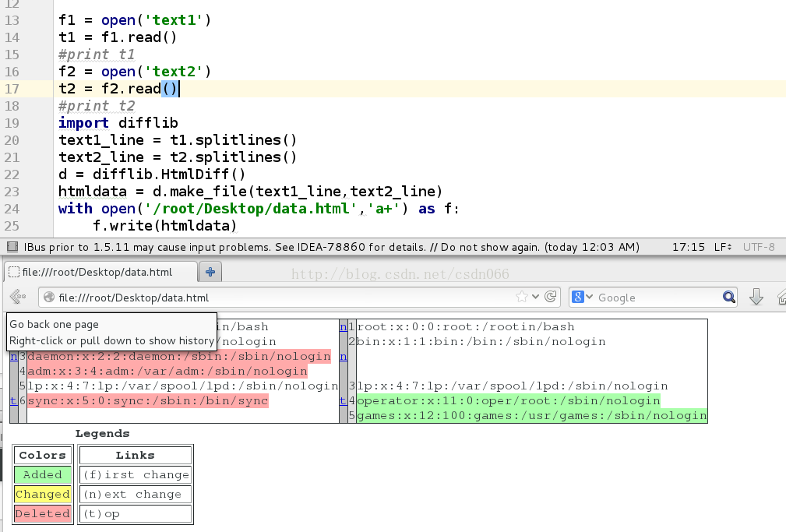This screenshot has width=786, height=532.
Task: Open the LF line separator selector
Action: click(x=723, y=247)
